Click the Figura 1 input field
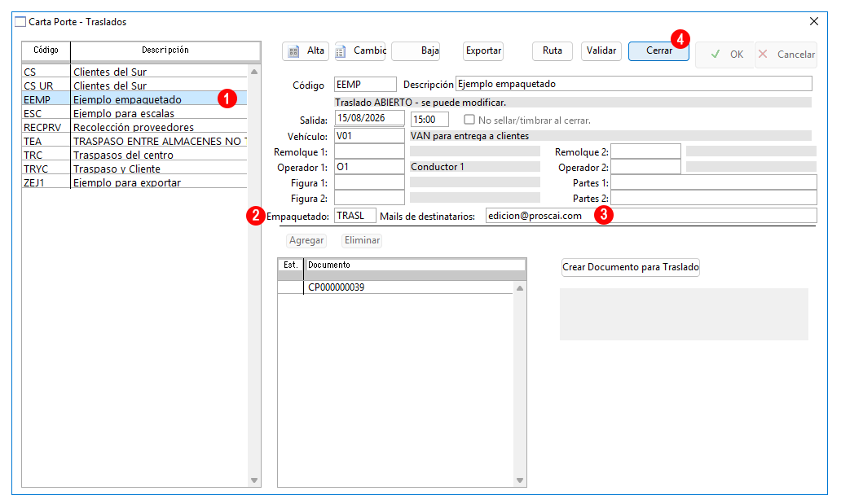 coord(369,182)
